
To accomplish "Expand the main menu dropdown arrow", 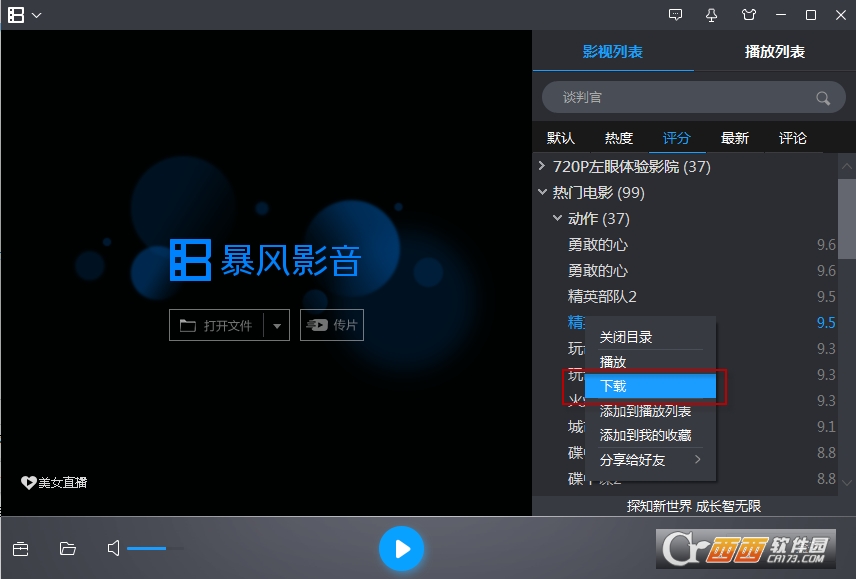I will coord(37,15).
